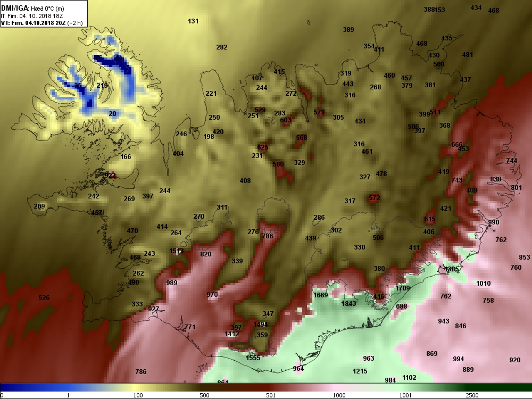This screenshot has width=532, height=399.
Task: Click the 615 value
Action: click(429, 219)
